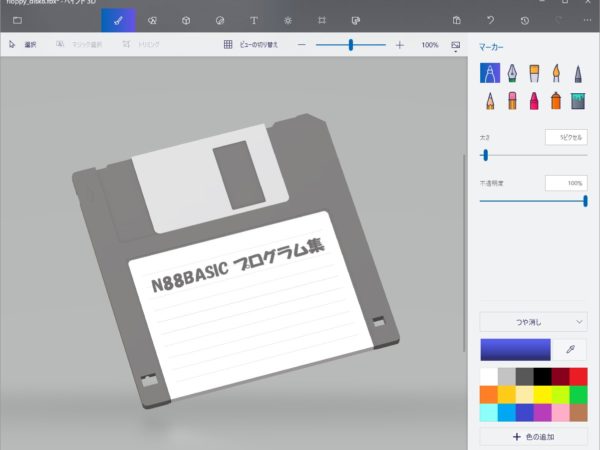Screen dimensions: 600x450
Task: Select the Brushes tab in top toolbar
Action: click(118, 20)
